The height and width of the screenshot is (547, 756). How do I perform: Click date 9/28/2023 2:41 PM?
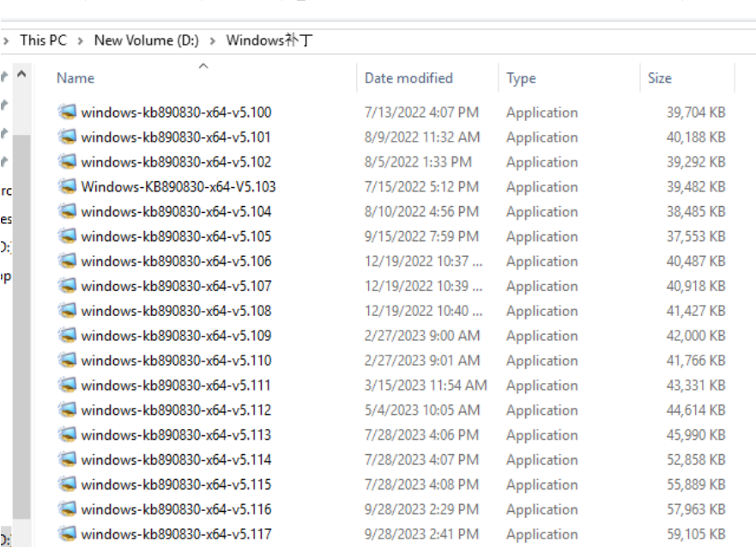[422, 534]
